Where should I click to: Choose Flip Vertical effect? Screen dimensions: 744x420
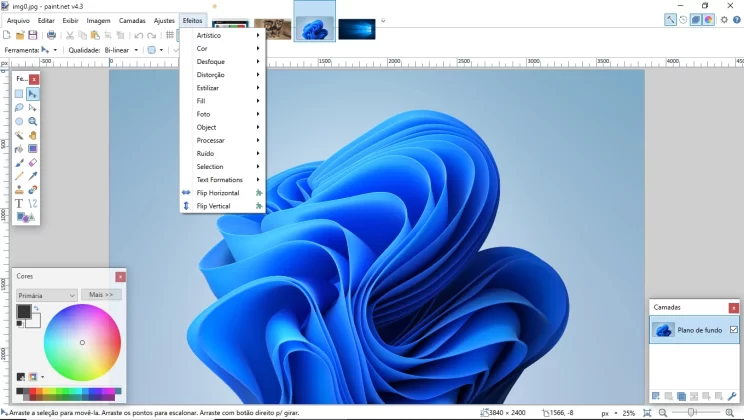(223, 206)
